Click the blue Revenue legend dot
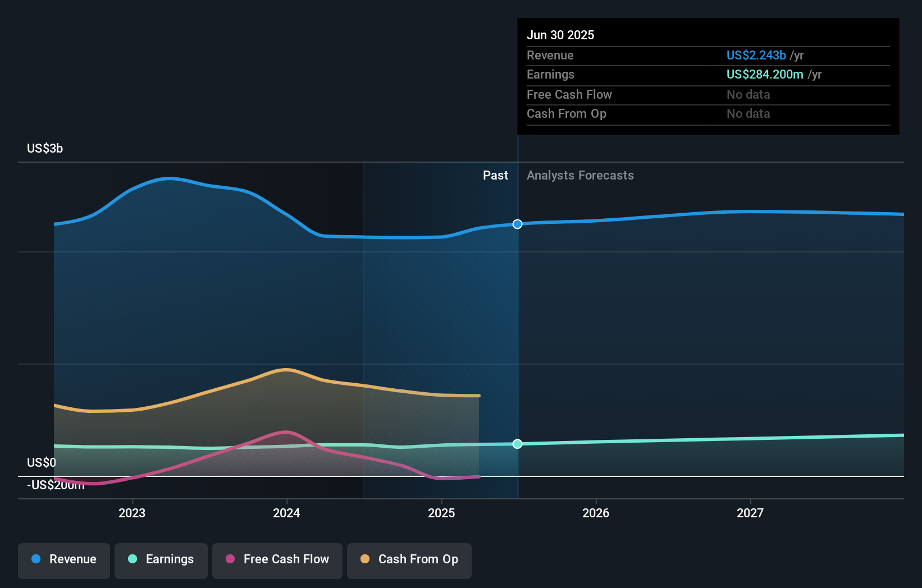The image size is (922, 588). (36, 559)
